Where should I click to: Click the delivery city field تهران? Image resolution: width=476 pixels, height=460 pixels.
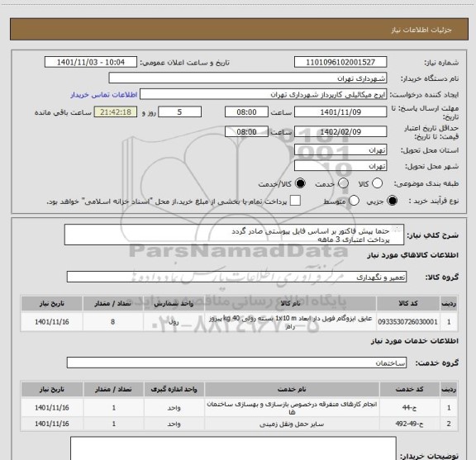point(340,166)
